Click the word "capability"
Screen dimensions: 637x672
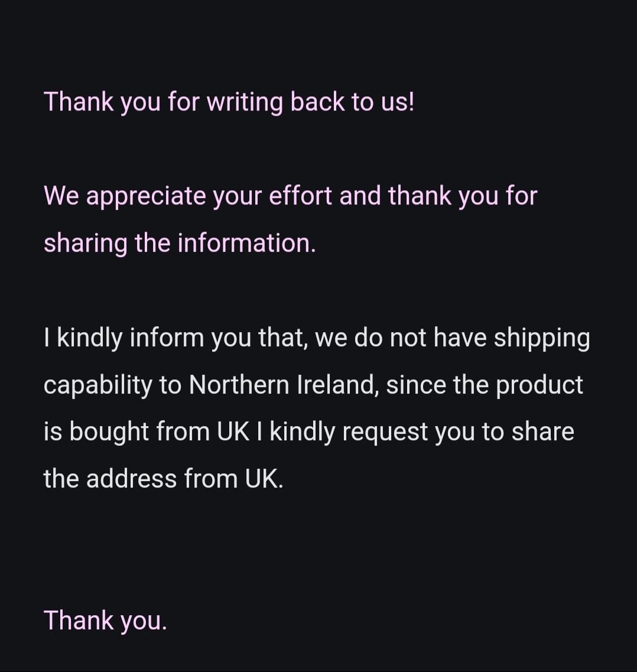pos(97,385)
